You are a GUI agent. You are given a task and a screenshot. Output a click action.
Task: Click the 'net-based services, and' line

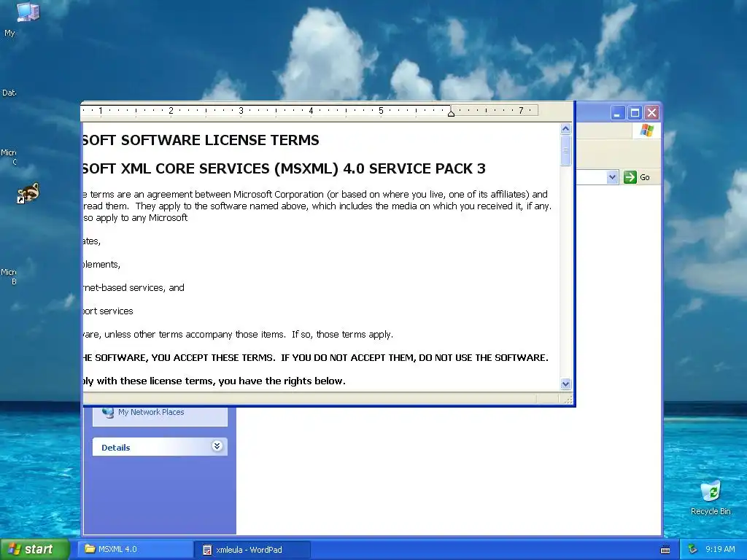click(x=133, y=287)
